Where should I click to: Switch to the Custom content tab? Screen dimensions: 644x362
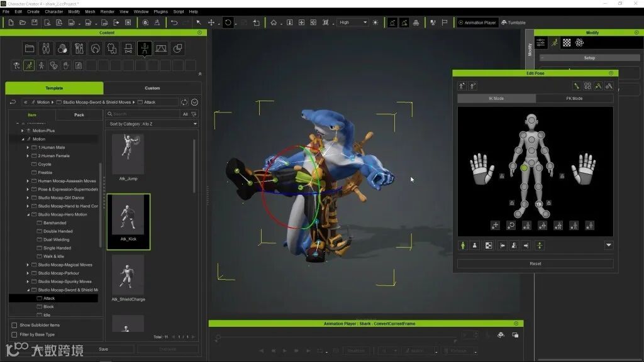coord(152,88)
